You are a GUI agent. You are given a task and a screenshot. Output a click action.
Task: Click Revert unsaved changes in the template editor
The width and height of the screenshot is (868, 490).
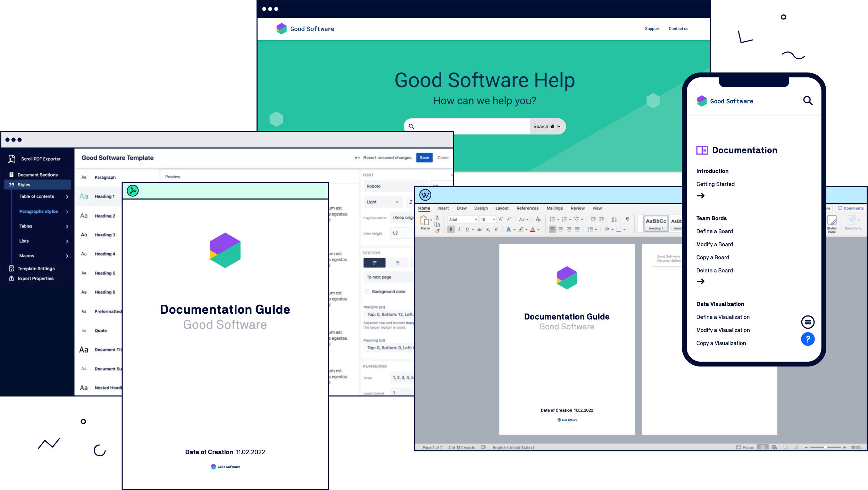(x=383, y=158)
